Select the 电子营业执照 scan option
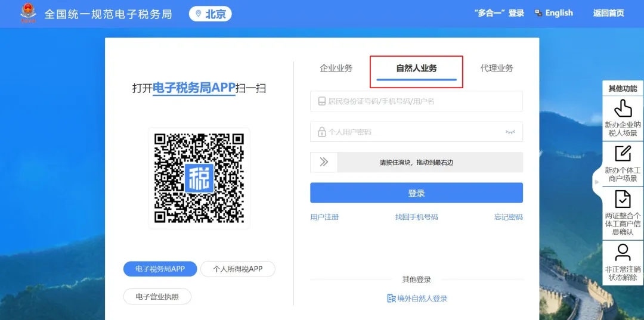The width and height of the screenshot is (644, 320). click(x=157, y=296)
